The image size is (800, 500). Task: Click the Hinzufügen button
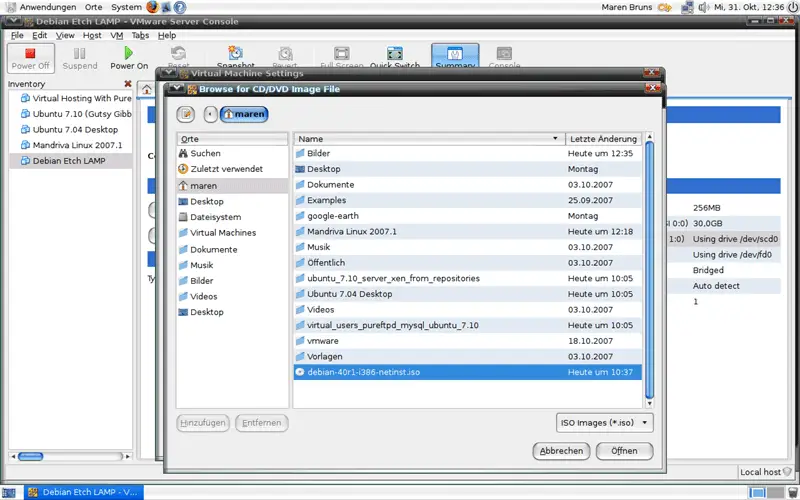203,423
